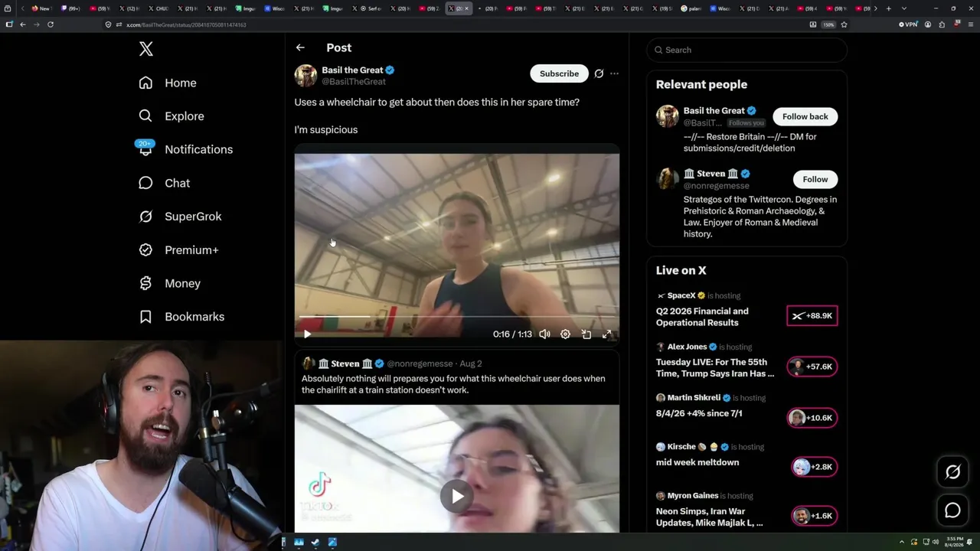This screenshot has height=551, width=980.
Task: Join Kirsche live +2.8K button
Action: [x=814, y=467]
